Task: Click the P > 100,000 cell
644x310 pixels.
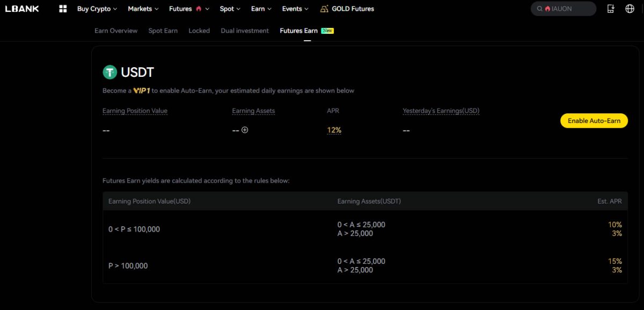Action: [128, 266]
